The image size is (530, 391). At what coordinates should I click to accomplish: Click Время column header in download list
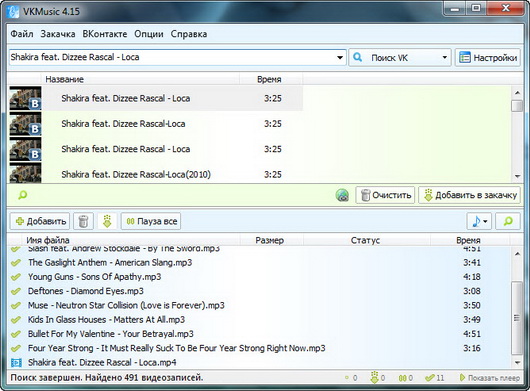point(469,240)
